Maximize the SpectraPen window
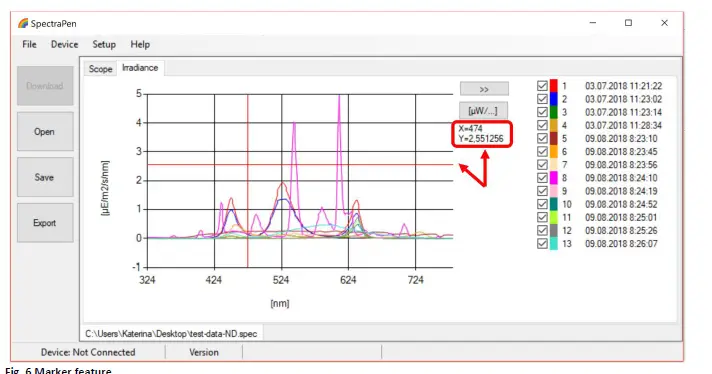 [628, 23]
